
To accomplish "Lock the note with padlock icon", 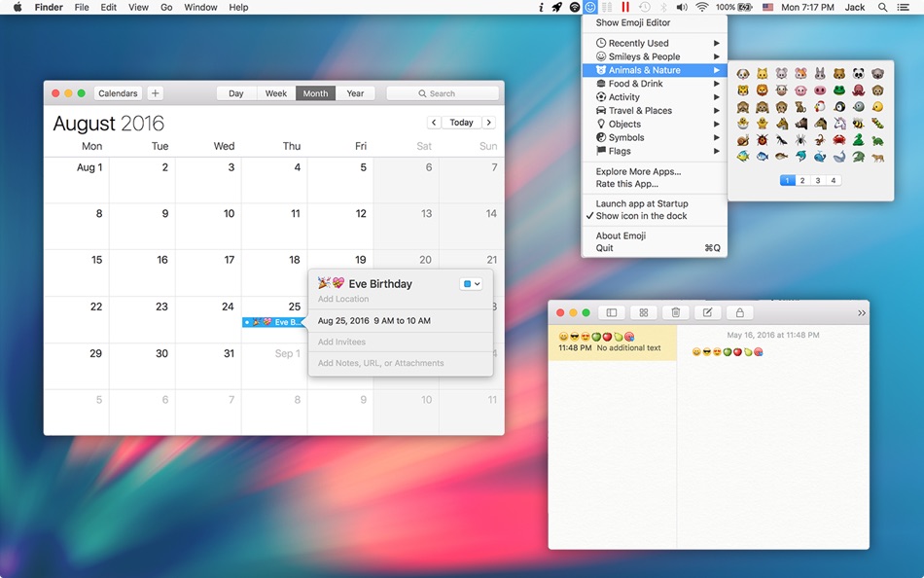I will point(739,312).
